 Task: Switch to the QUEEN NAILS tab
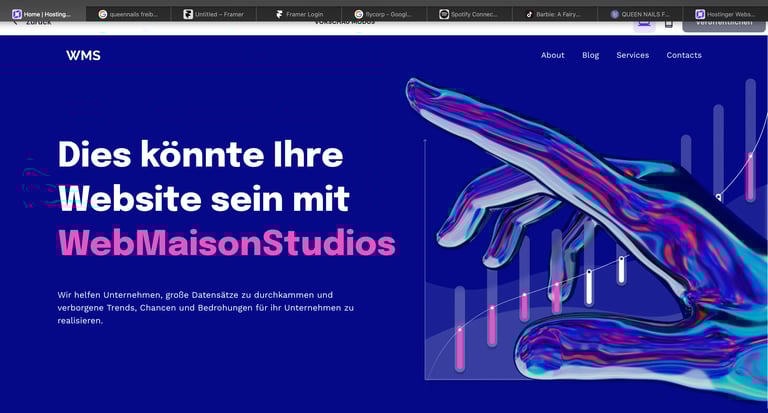point(640,14)
